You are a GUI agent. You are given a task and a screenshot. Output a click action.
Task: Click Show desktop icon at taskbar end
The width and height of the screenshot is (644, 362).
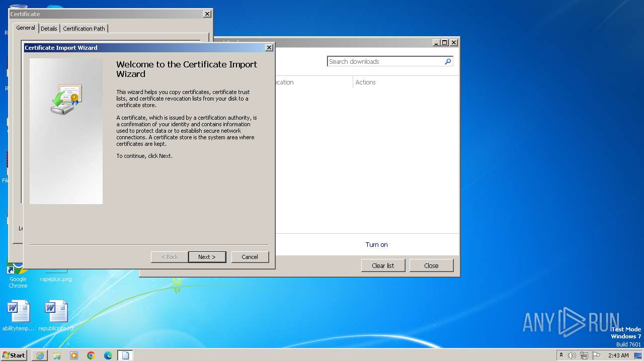coord(638,355)
